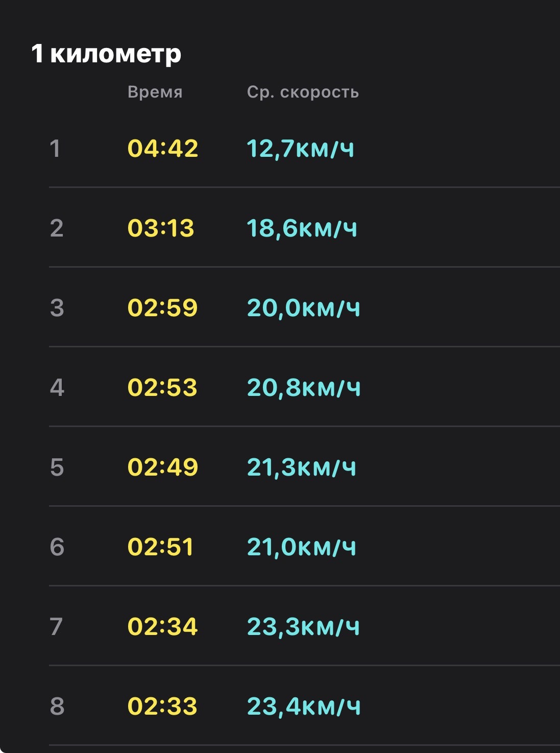560x753 pixels.
Task: Select kilometer 3 split time 02:59
Action: click(x=162, y=308)
